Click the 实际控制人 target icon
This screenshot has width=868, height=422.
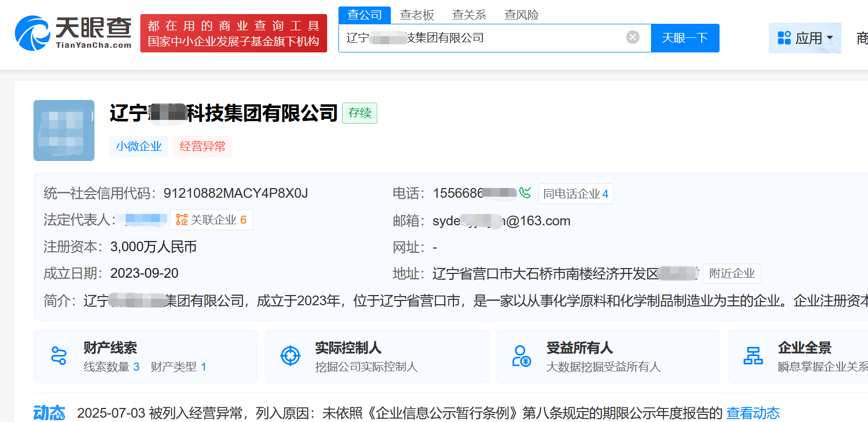point(290,356)
